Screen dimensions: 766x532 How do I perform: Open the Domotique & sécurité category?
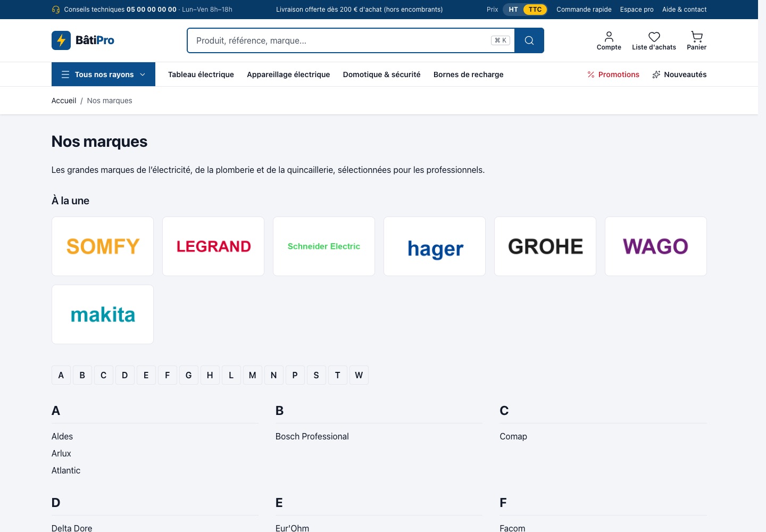pos(382,74)
